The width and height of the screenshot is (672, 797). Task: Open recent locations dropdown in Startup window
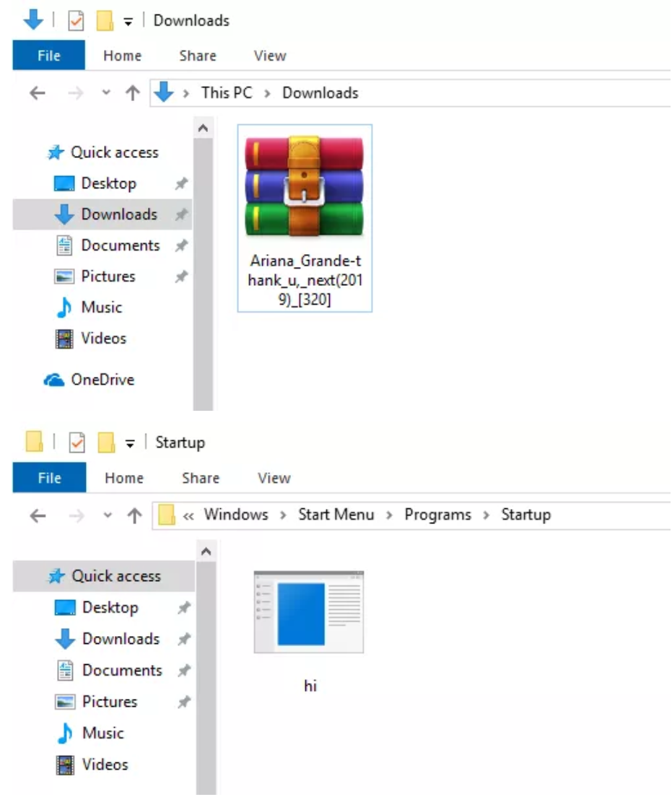pos(108,515)
